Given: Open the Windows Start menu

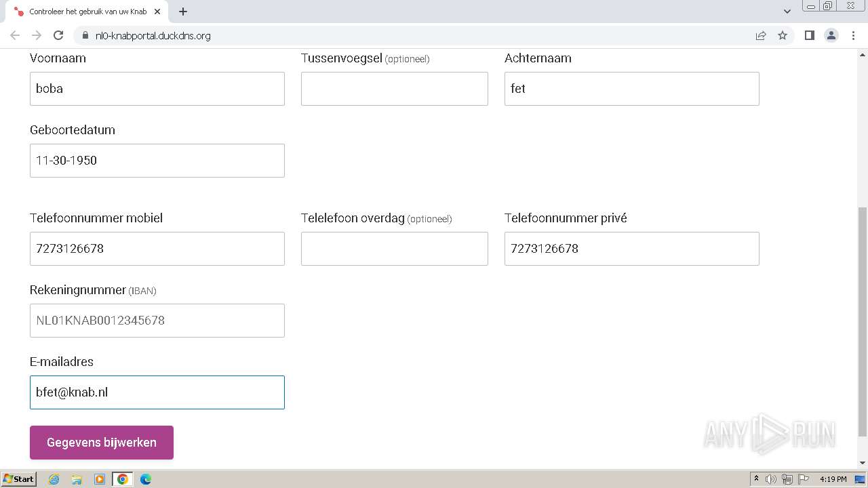Looking at the screenshot, I should click(19, 479).
